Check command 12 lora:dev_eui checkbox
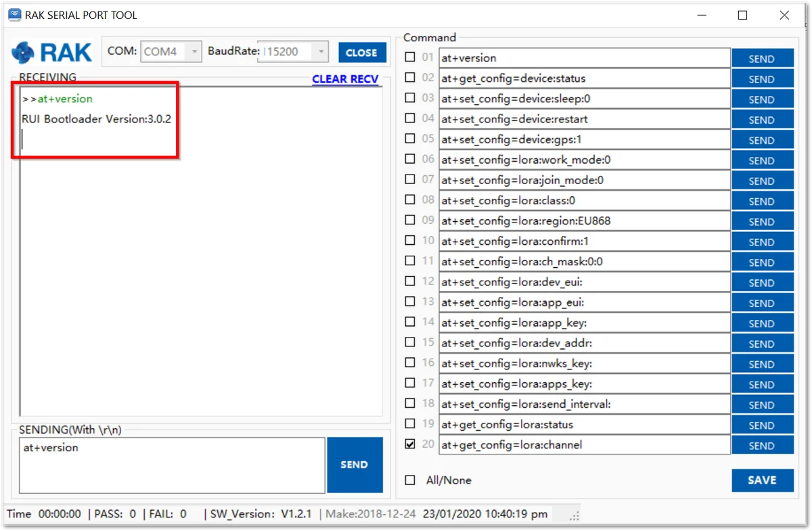Image resolution: width=812 pixels, height=531 pixels. click(410, 281)
